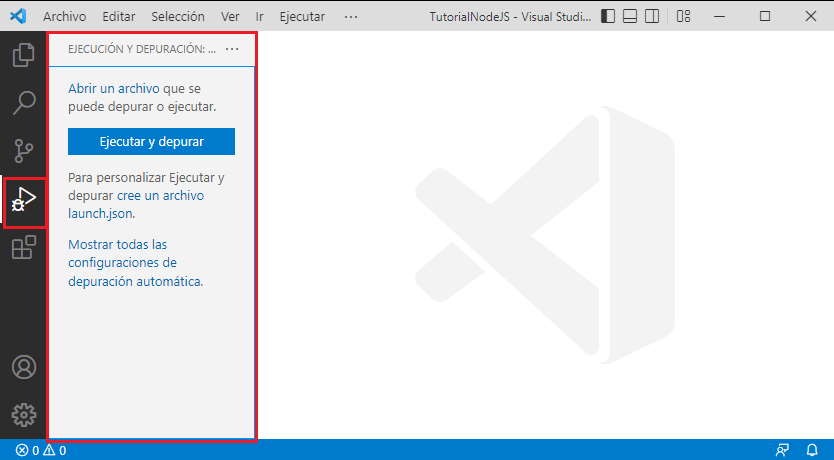Open the Accounts icon
This screenshot has width=834, height=460.
(x=24, y=367)
